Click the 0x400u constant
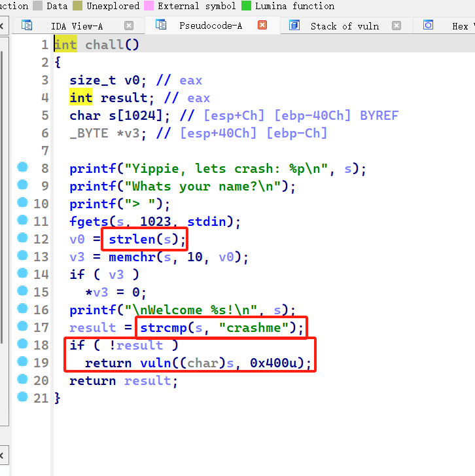 [273, 363]
